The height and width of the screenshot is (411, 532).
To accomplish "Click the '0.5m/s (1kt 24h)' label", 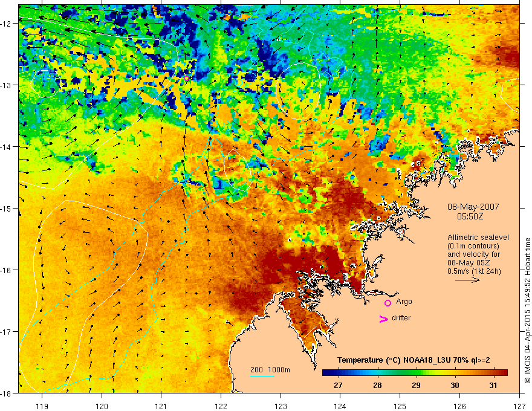I will [475, 271].
